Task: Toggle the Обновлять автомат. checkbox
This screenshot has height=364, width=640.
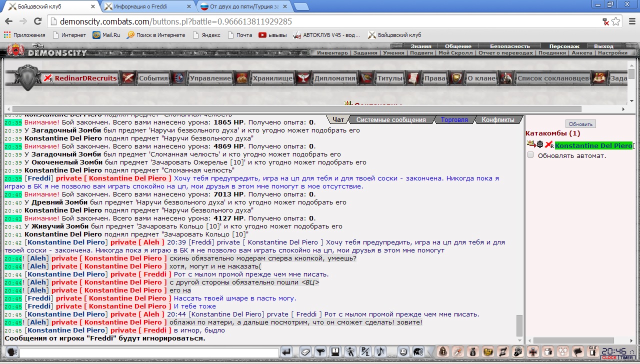Action: coord(530,155)
